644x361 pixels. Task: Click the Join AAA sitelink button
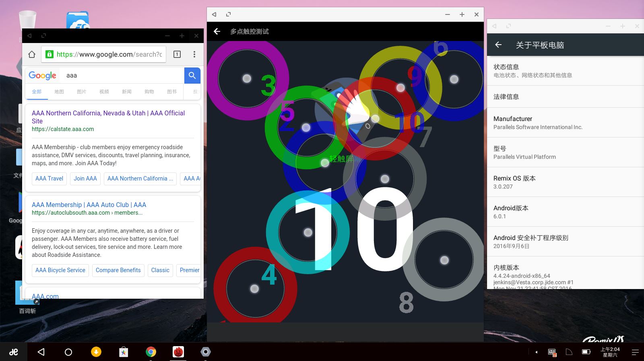(85, 178)
